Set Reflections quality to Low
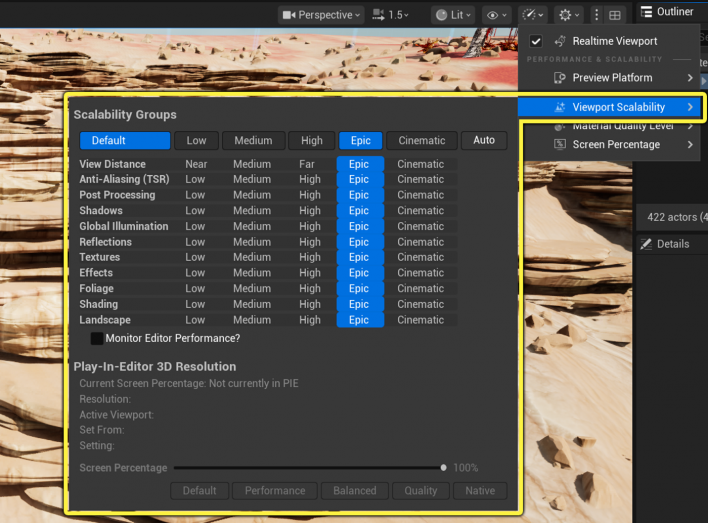 click(x=195, y=242)
